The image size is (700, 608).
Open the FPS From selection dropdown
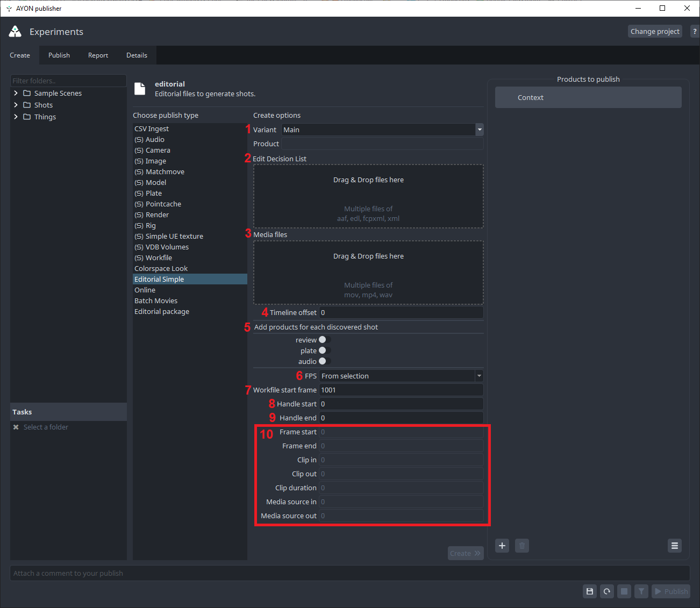[401, 376]
